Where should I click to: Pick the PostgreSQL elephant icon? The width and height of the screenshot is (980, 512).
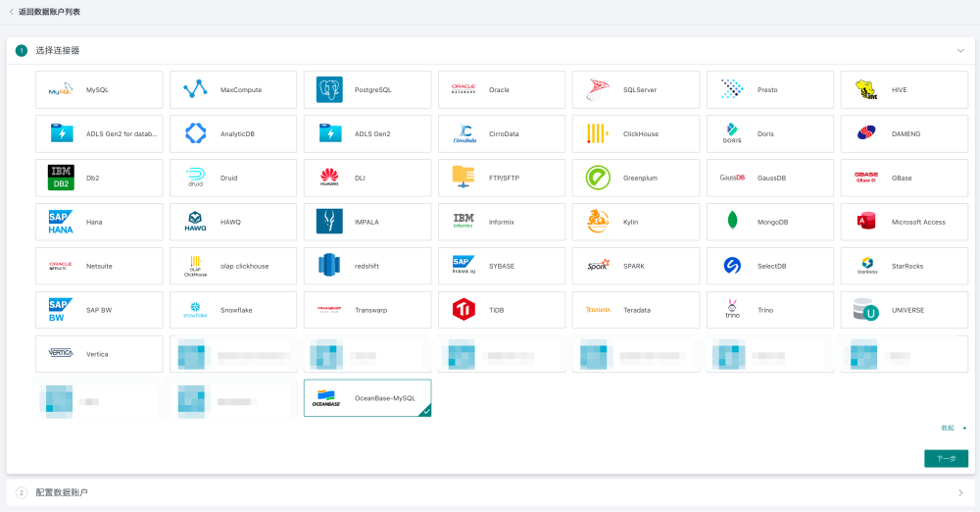click(329, 90)
